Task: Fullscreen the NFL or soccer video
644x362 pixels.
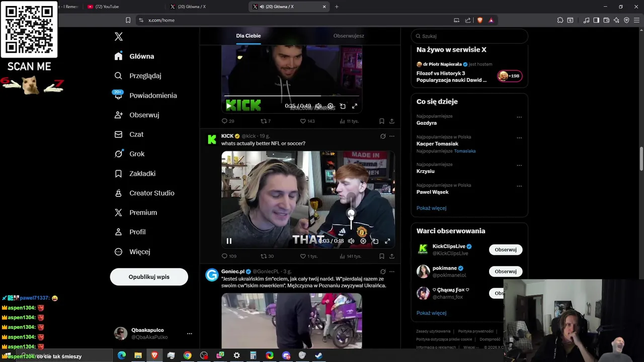Action: pyautogui.click(x=387, y=241)
